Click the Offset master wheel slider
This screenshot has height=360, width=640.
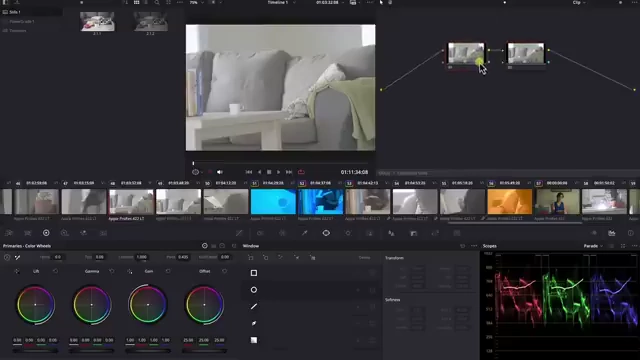204,351
